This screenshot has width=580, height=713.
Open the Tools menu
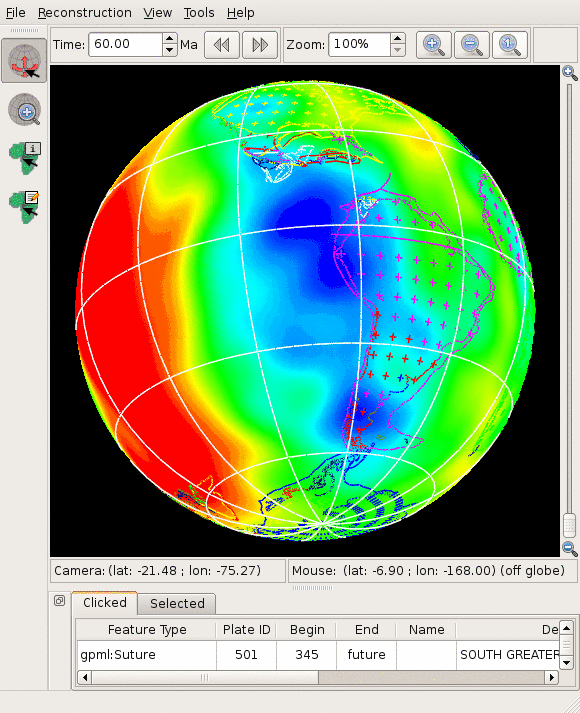[199, 13]
